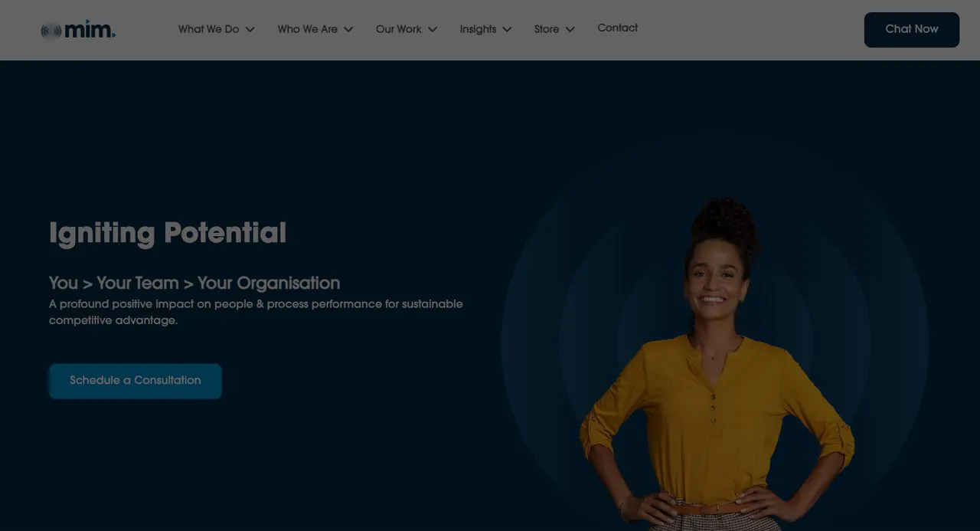Click the Chat Now button
The height and width of the screenshot is (531, 980).
point(911,30)
